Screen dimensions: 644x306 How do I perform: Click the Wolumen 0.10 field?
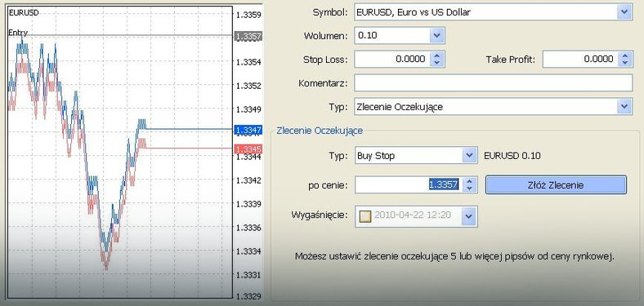click(x=392, y=36)
